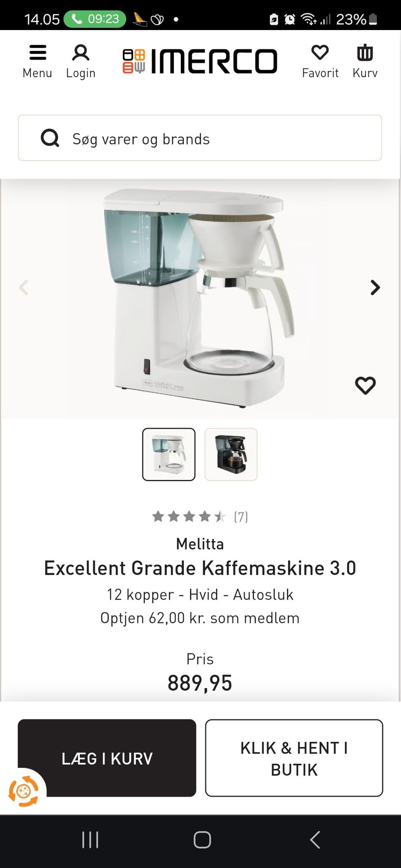Show previous product image arrow
This screenshot has height=868, width=401.
[x=24, y=288]
